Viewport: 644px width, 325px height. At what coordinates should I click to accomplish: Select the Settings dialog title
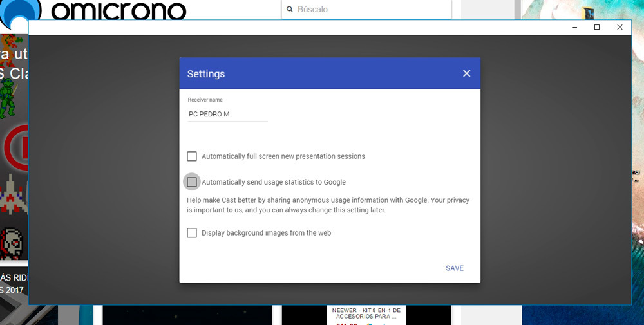[206, 74]
